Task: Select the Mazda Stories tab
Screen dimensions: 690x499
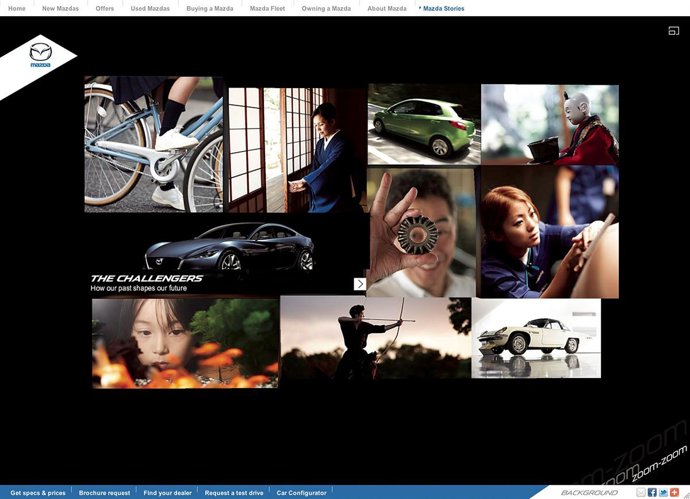Action: click(x=442, y=8)
